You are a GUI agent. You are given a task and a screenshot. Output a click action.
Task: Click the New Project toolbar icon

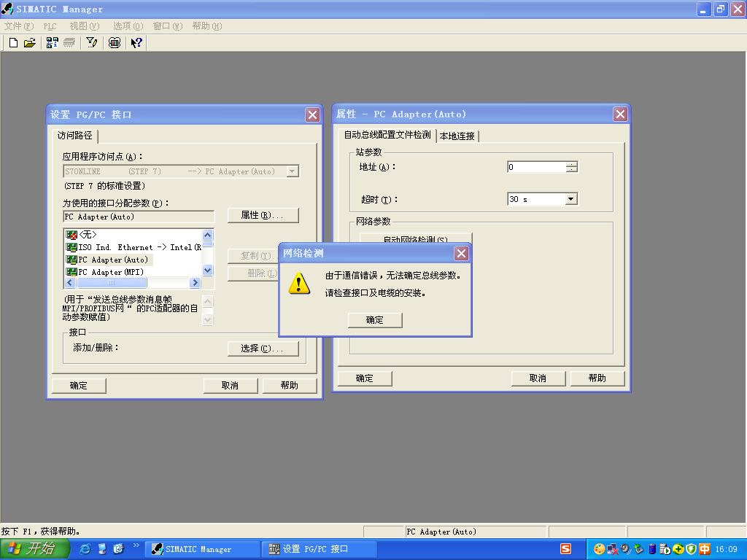[x=13, y=43]
